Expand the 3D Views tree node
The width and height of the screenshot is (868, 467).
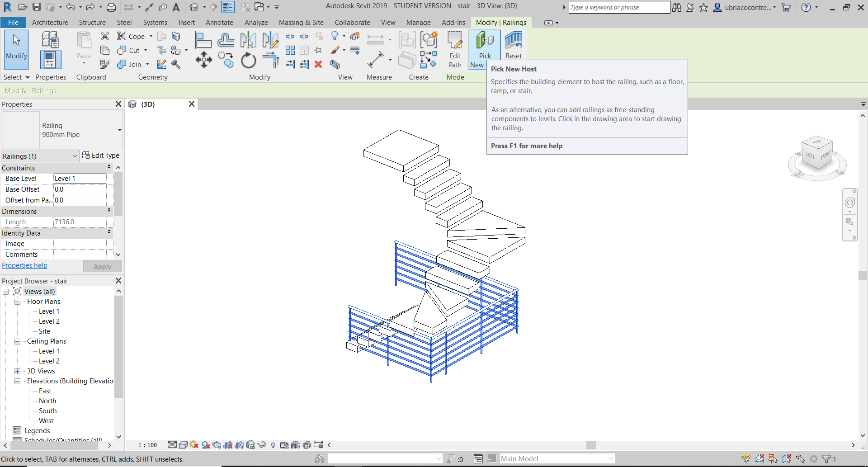coord(17,371)
